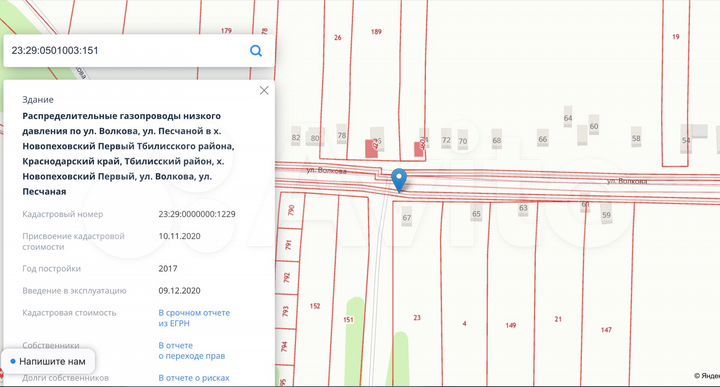Click house number 54 on map

686,140
